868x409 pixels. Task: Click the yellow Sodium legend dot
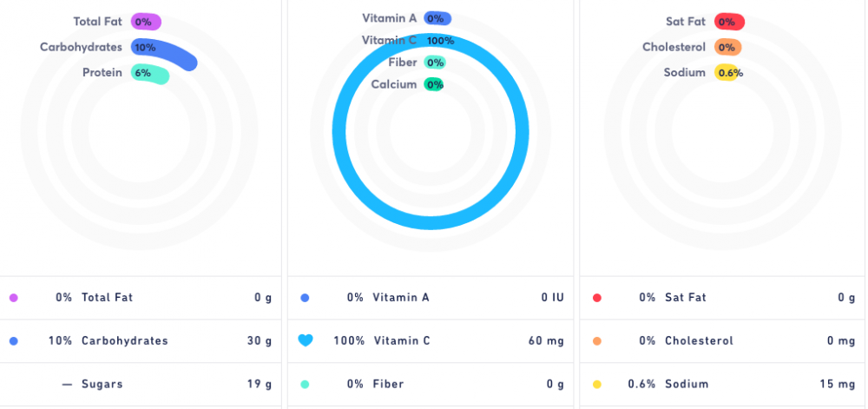coord(596,384)
